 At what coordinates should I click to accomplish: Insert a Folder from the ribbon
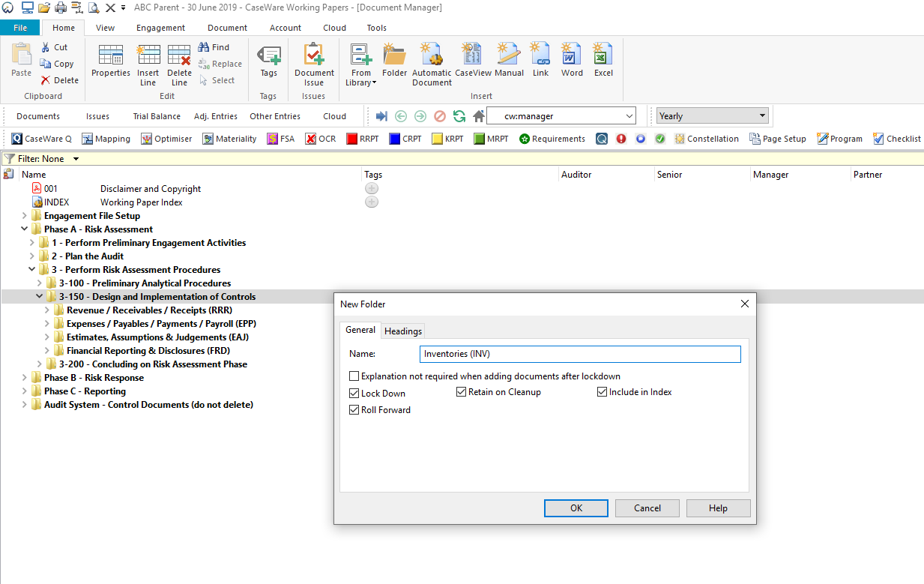tap(394, 60)
